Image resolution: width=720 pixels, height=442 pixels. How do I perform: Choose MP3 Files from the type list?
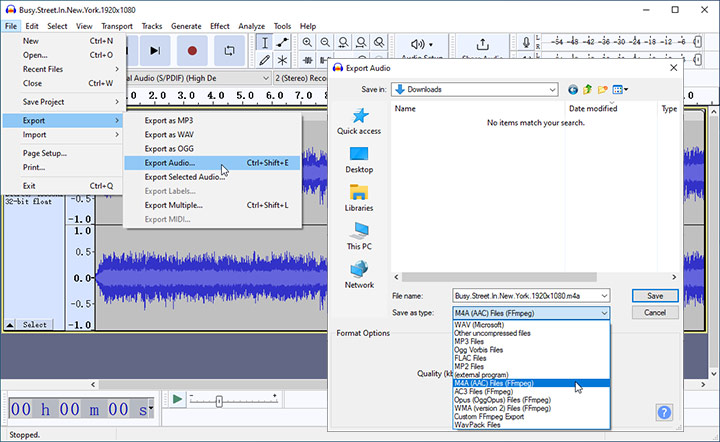(475, 340)
